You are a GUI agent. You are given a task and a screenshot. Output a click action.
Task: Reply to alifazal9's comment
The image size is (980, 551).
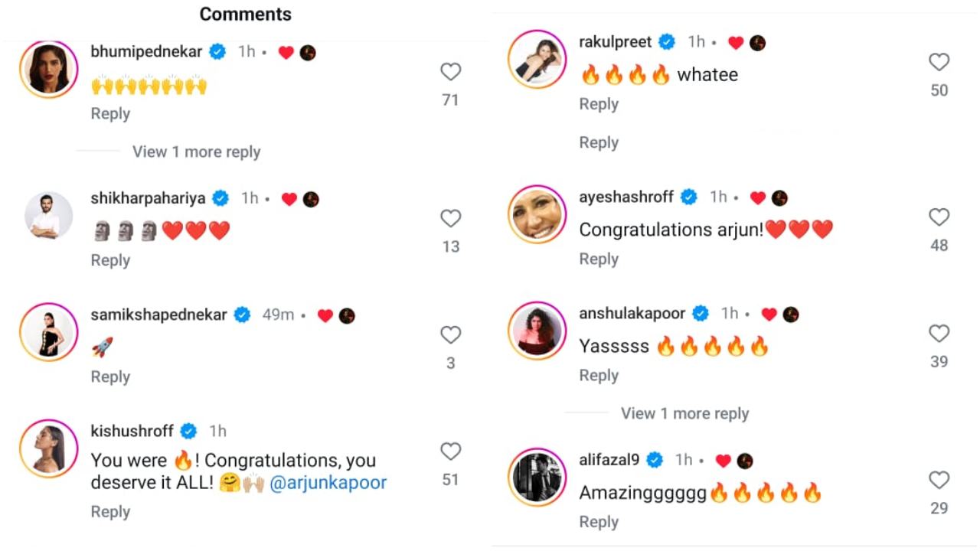pos(599,521)
